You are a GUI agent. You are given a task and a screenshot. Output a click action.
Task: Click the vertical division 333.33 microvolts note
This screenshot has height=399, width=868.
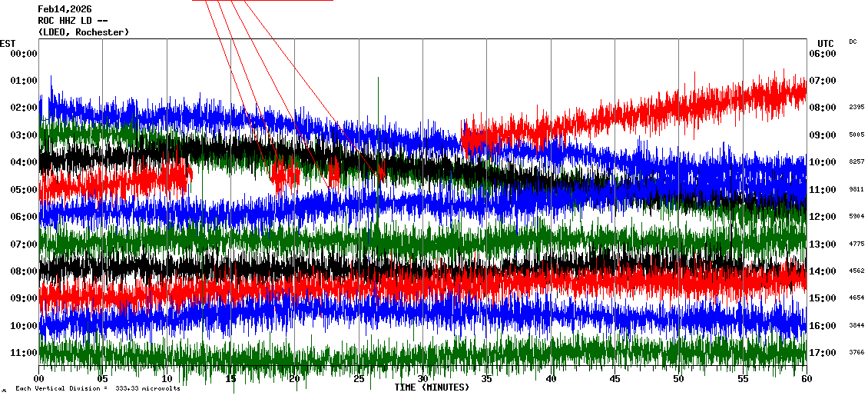point(98,388)
